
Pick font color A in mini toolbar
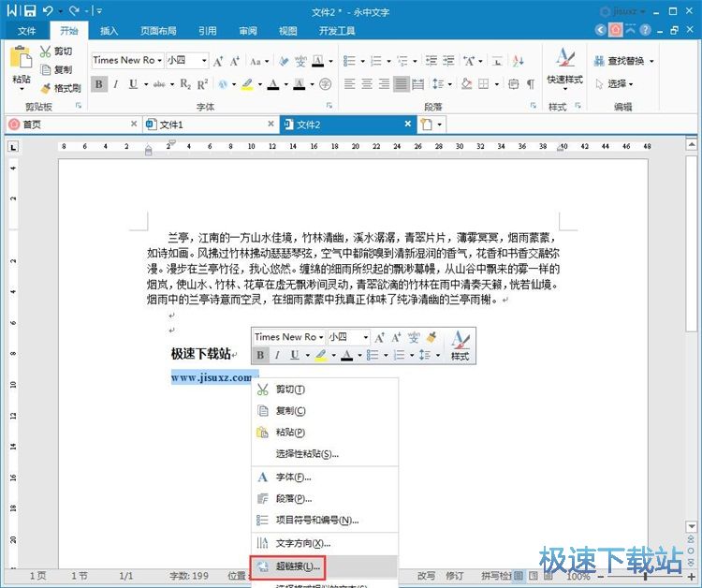(346, 355)
